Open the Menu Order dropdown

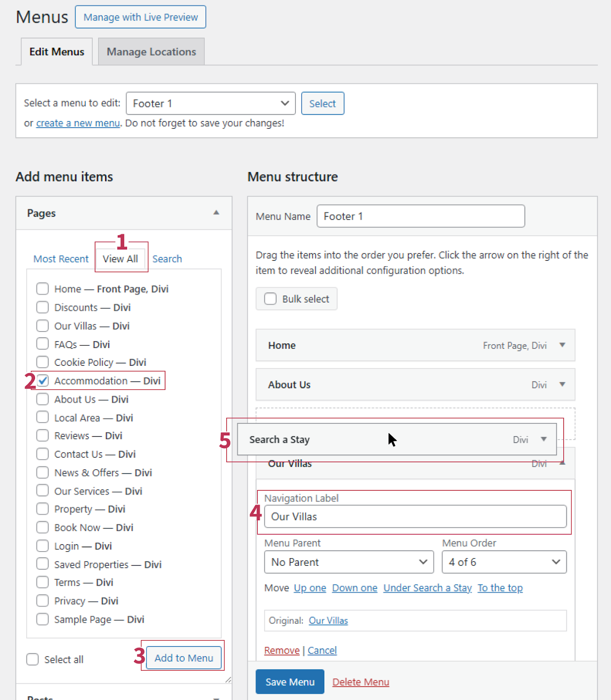point(504,562)
